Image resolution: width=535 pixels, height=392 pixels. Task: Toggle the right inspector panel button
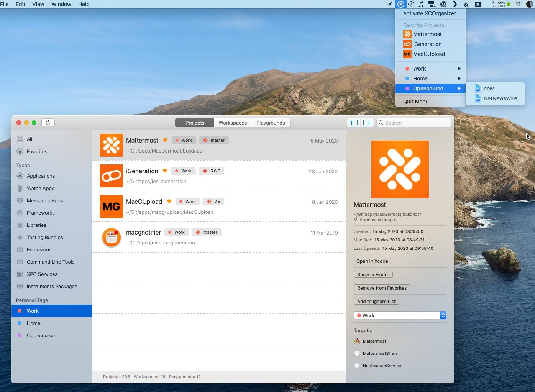click(x=367, y=123)
